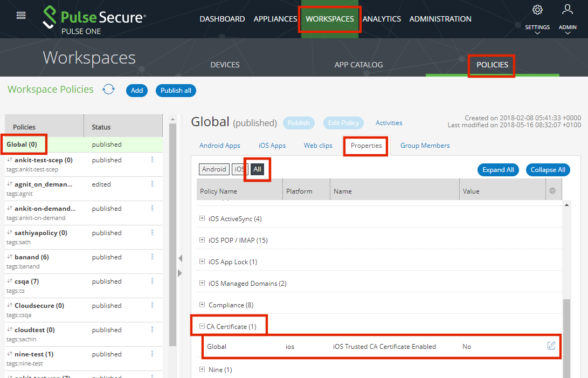Open the iOS Apps tab

[x=272, y=146]
